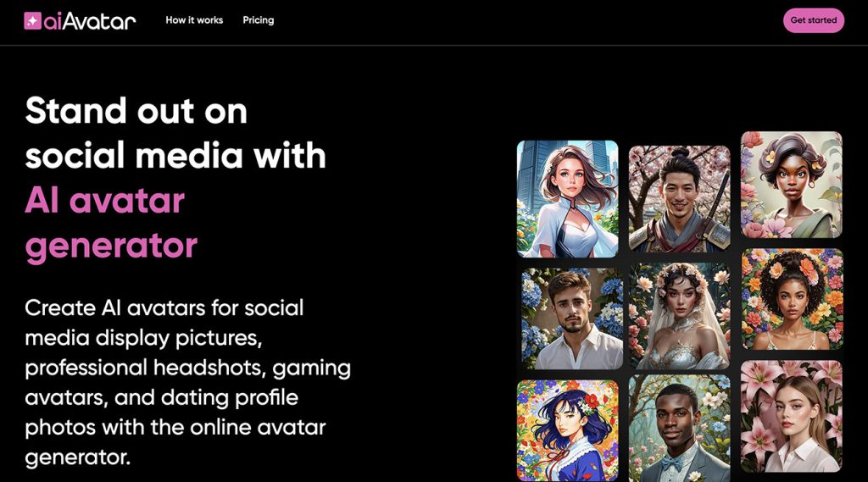Open the Pricing page
Viewport: 868px width, 482px height.
pos(259,20)
